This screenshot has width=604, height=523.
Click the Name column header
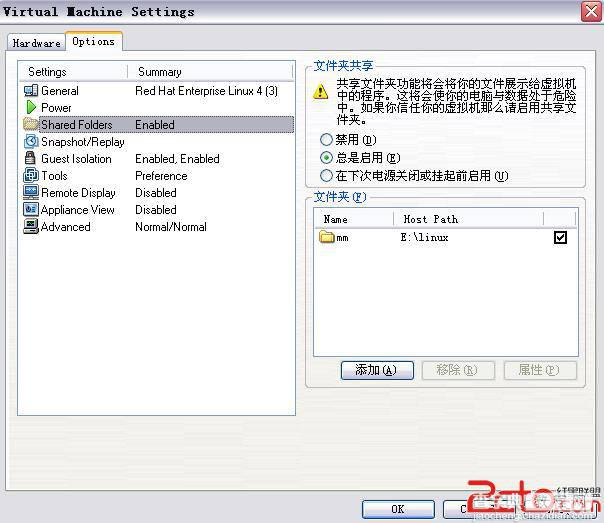pyautogui.click(x=354, y=219)
